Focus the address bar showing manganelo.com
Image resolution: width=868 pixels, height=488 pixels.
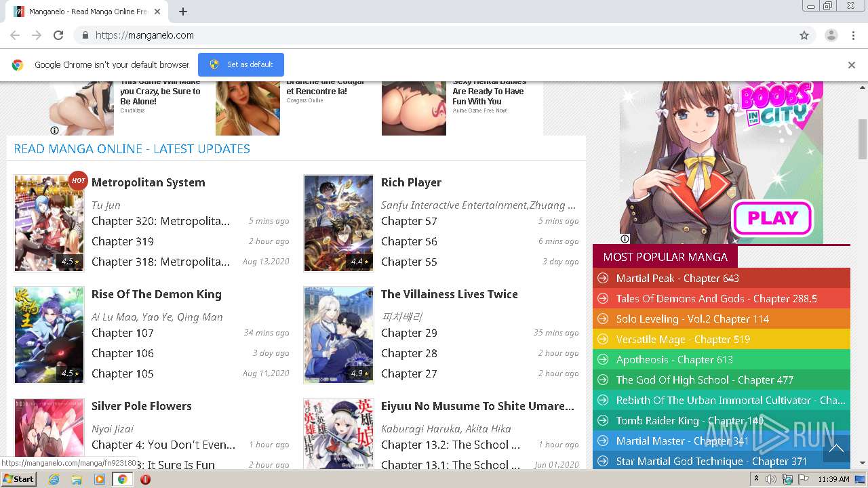(434, 35)
